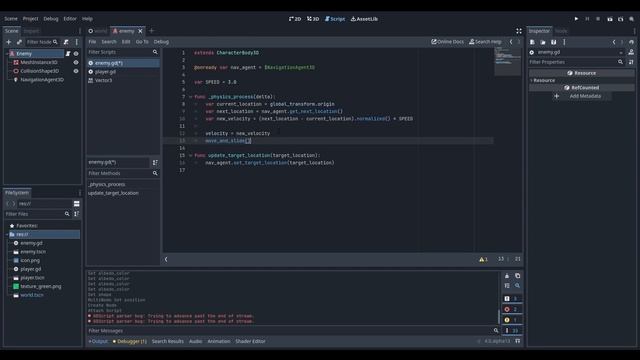
Task: Toggle editor messages filter in Output
Action: [x=512, y=331]
